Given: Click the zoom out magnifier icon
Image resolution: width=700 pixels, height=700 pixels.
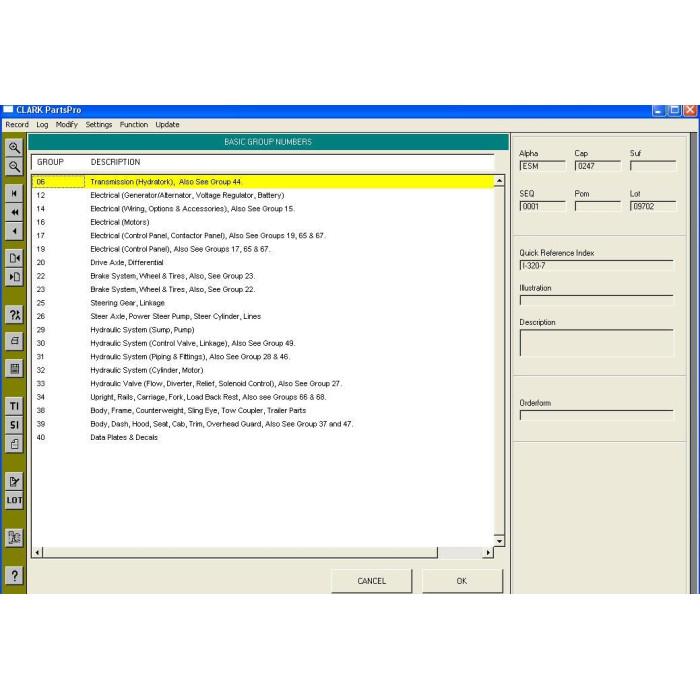Looking at the screenshot, I should [x=14, y=167].
